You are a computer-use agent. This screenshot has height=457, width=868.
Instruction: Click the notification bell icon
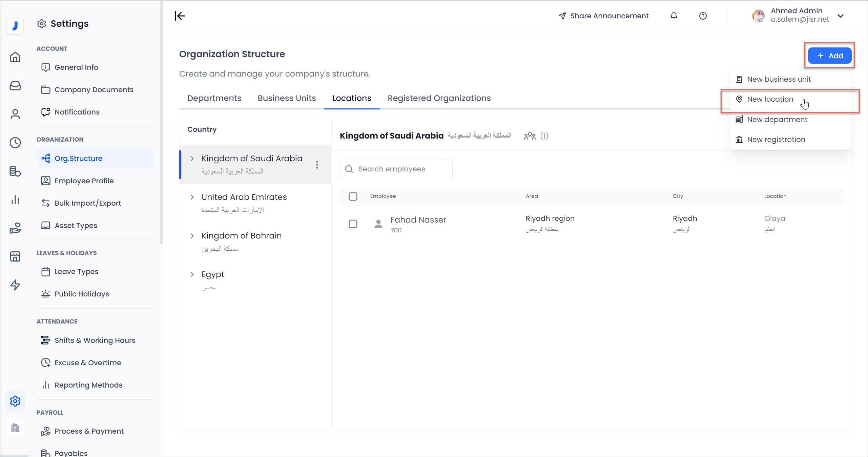(674, 16)
